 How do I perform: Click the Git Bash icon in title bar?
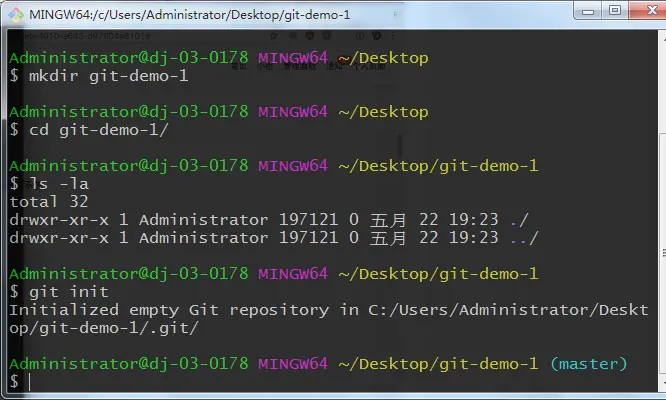pos(16,14)
